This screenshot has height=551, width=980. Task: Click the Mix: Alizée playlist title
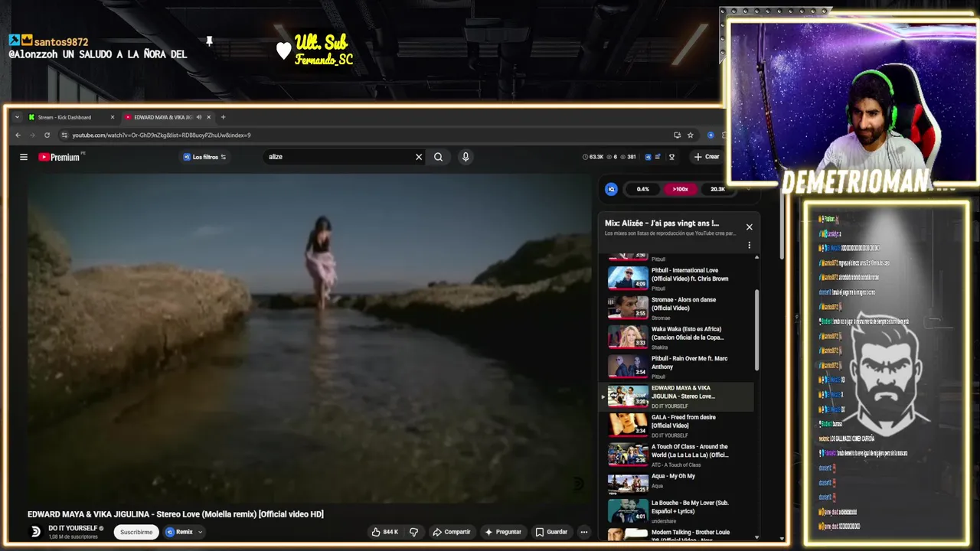pos(661,223)
